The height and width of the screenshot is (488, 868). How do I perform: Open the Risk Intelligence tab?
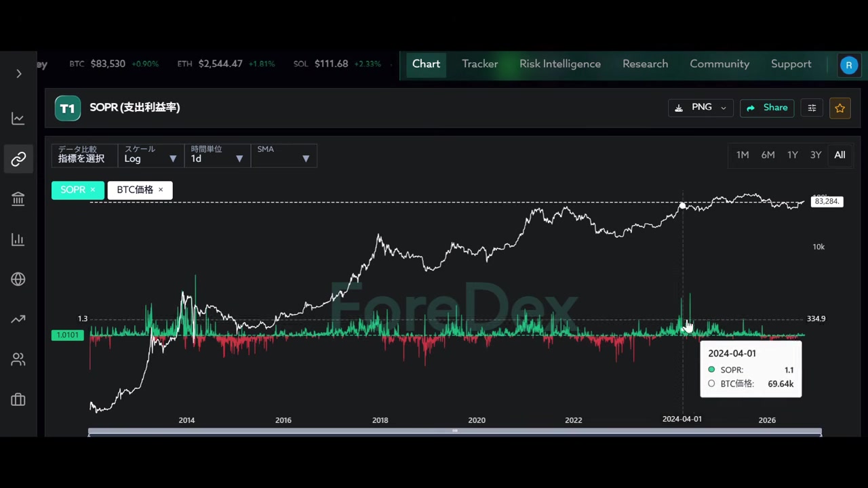(x=560, y=64)
